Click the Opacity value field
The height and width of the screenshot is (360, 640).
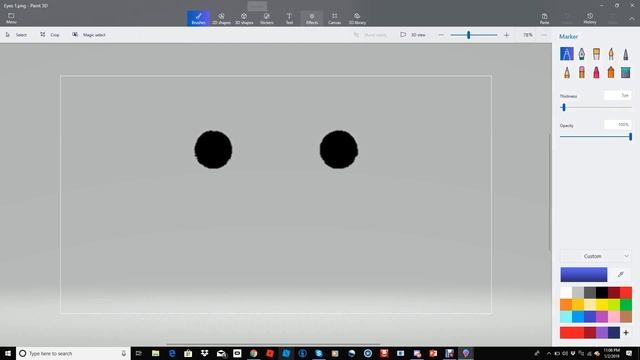click(x=618, y=124)
